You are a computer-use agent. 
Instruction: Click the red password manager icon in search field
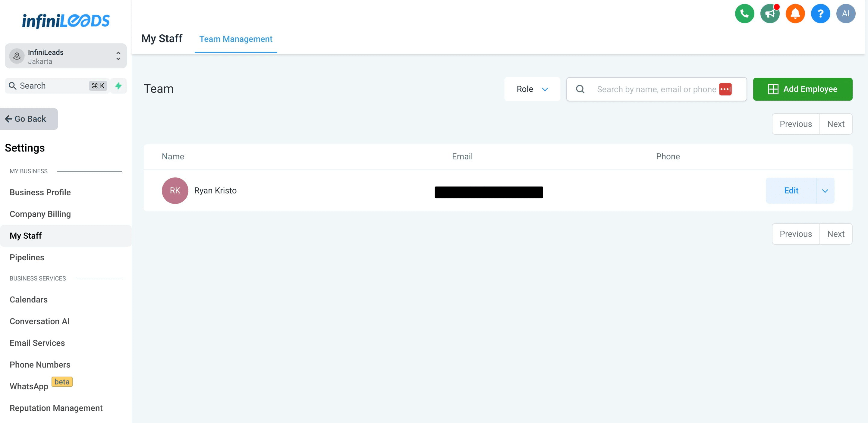tap(725, 89)
